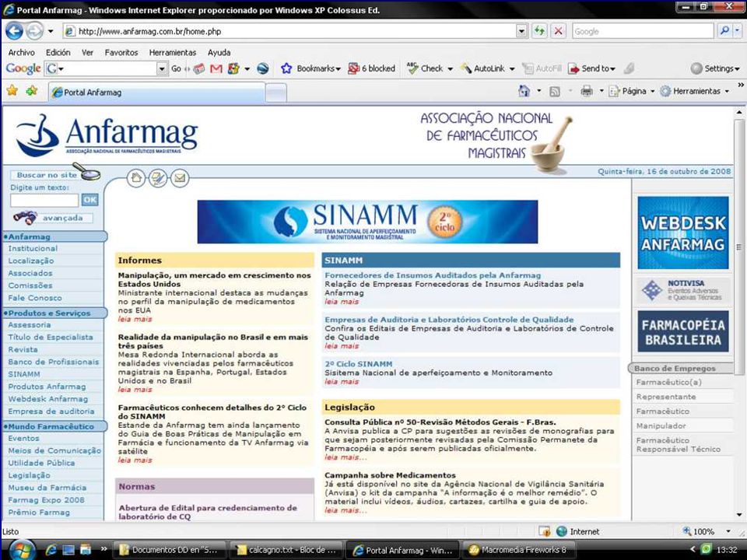
Task: Go back with the browser Back arrow
Action: pyautogui.click(x=14, y=31)
